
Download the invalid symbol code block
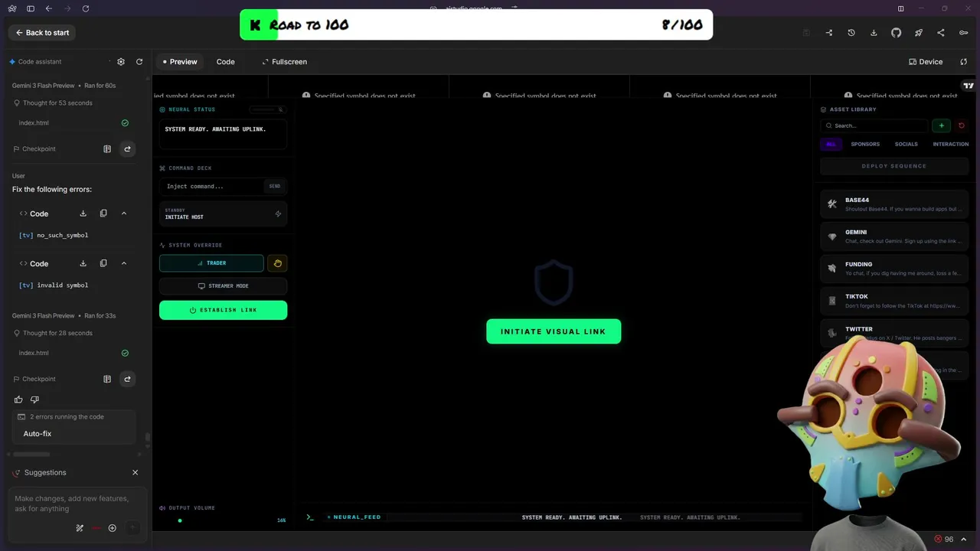[x=83, y=263]
